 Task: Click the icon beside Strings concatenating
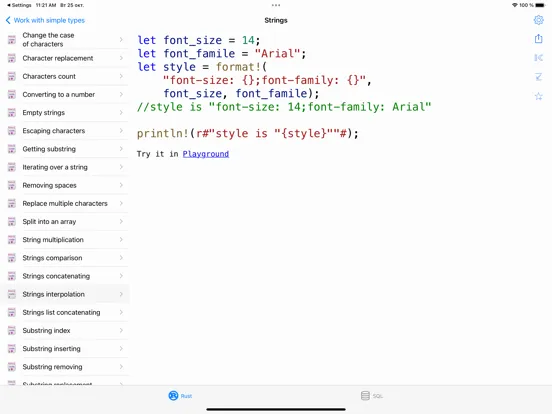point(12,276)
